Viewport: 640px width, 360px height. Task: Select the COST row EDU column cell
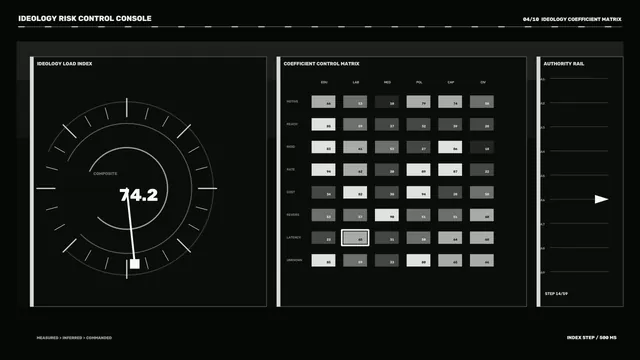click(323, 192)
